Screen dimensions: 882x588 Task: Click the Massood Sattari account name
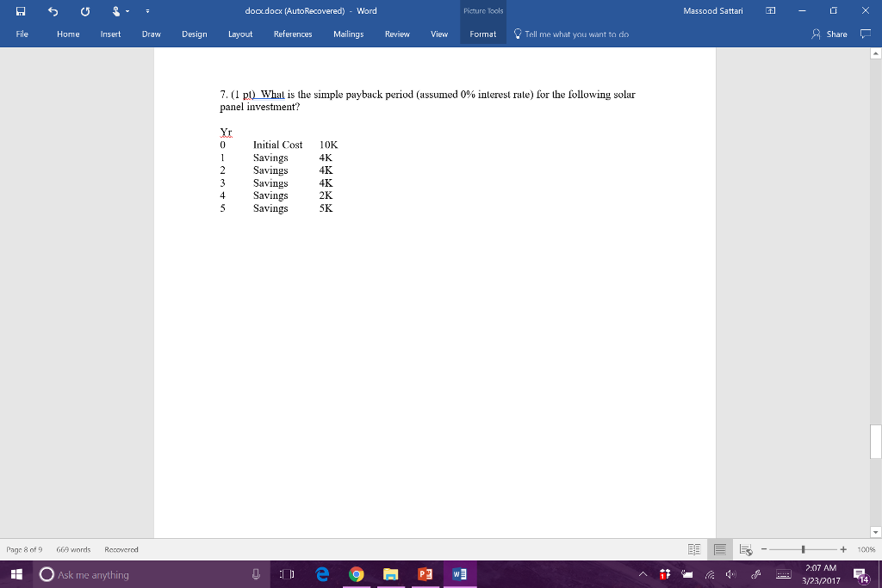pyautogui.click(x=712, y=10)
